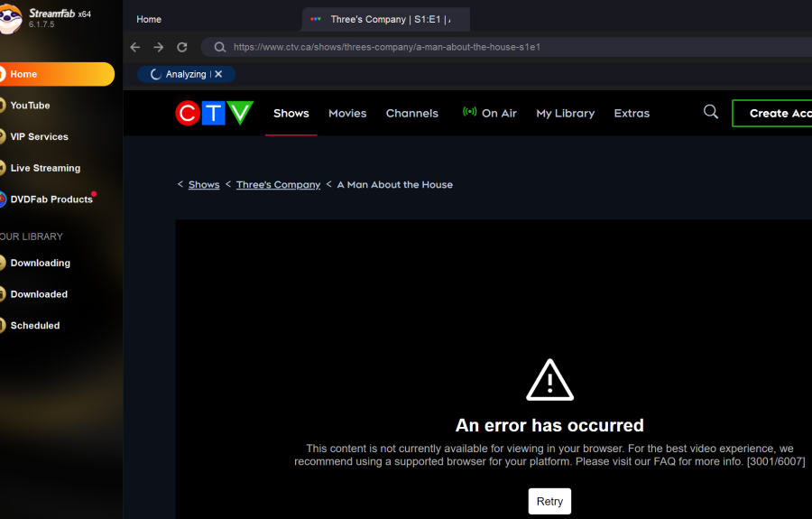The width and height of the screenshot is (812, 519).
Task: Open My Library in CTV navigation
Action: pyautogui.click(x=565, y=114)
